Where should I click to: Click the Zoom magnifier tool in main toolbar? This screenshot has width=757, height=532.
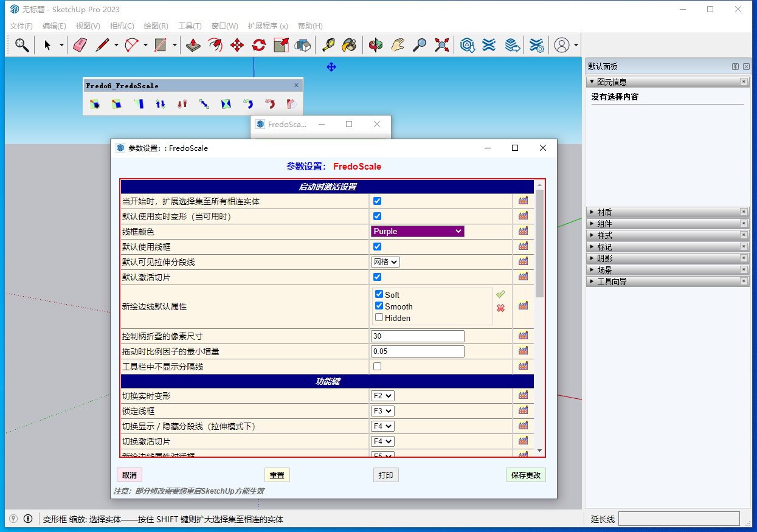click(x=22, y=45)
